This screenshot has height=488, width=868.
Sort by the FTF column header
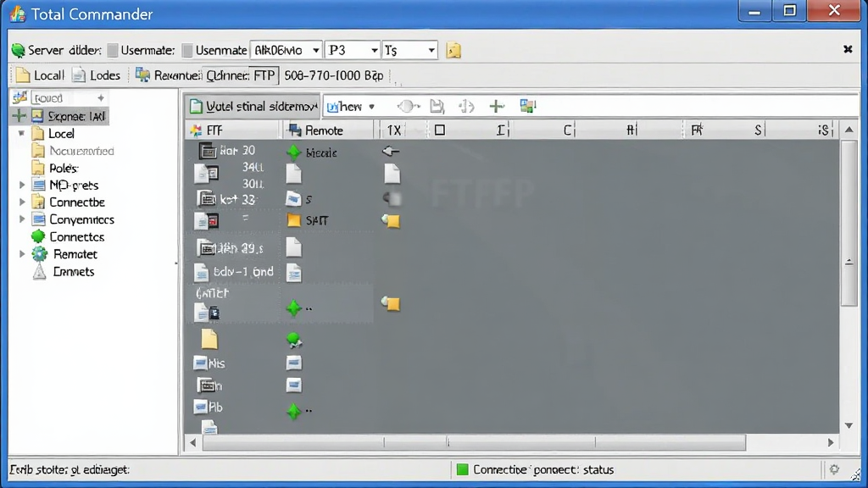pyautogui.click(x=232, y=130)
